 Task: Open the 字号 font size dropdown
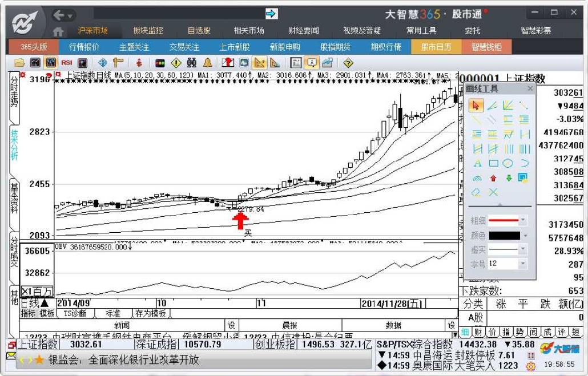point(523,264)
